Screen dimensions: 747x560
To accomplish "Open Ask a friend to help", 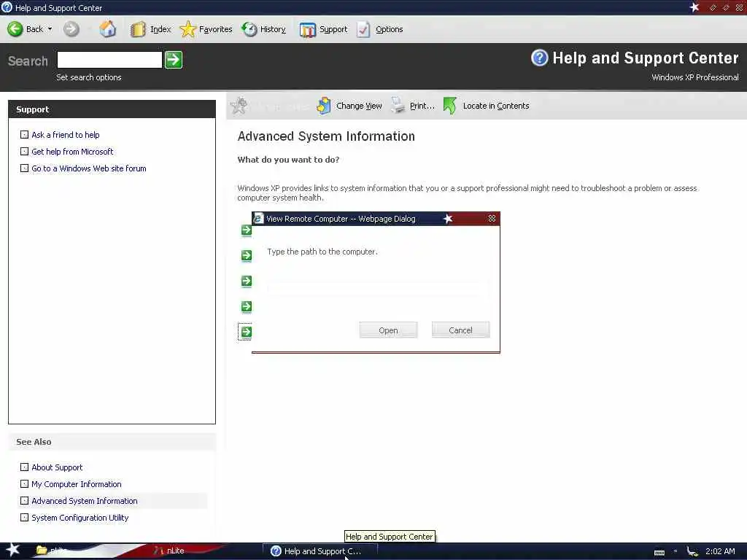I will tap(65, 135).
